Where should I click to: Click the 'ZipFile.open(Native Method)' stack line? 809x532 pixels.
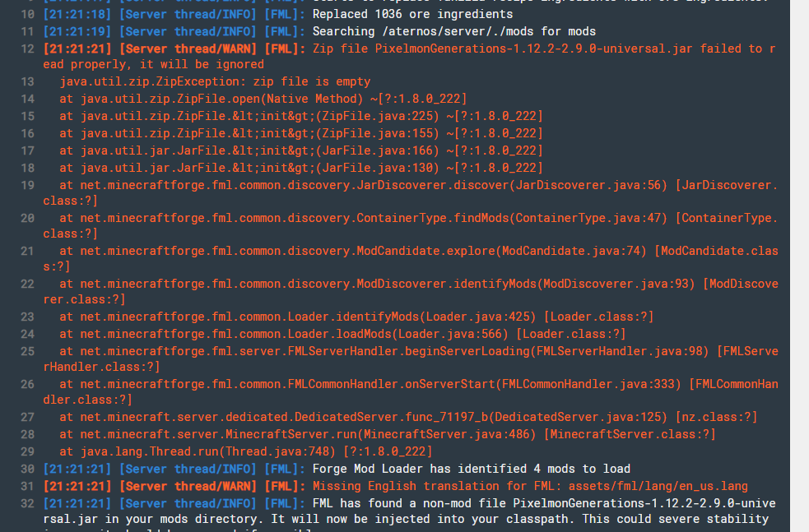click(263, 99)
